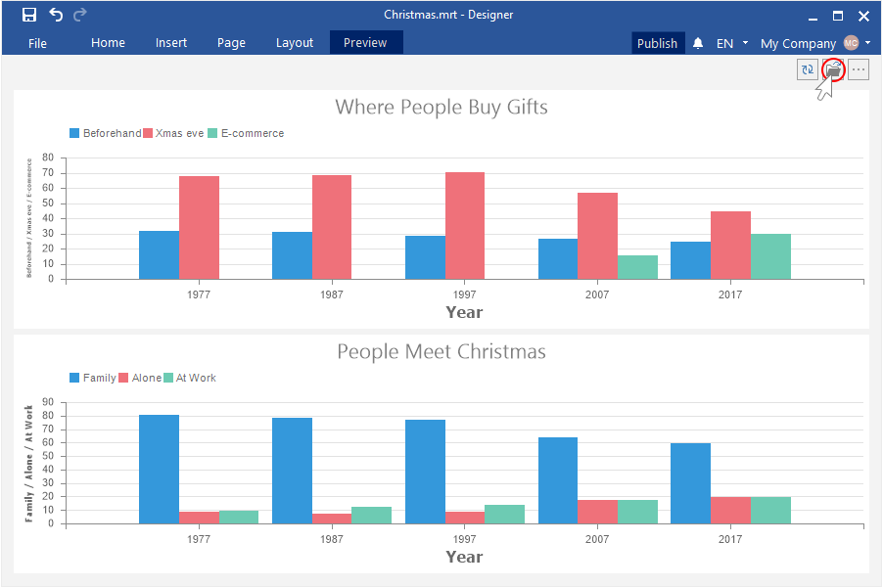Toggle E-commerce series in legend
Screen dimensions: 883x588
pos(246,133)
